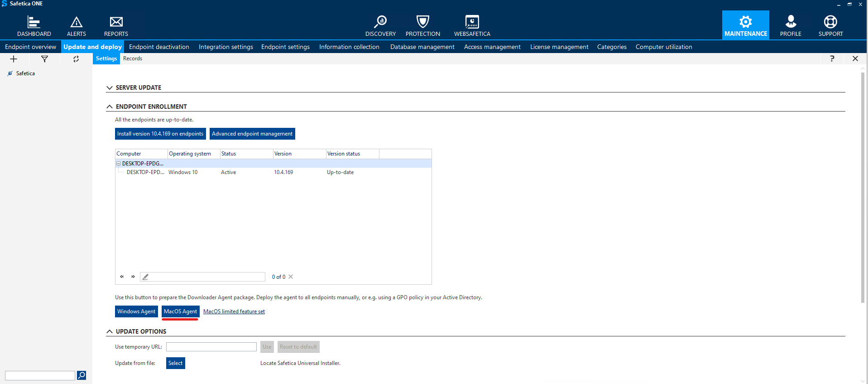Click Install version 10.4.169 on endpoints
Viewport: 868px width, 384px height.
tap(160, 134)
